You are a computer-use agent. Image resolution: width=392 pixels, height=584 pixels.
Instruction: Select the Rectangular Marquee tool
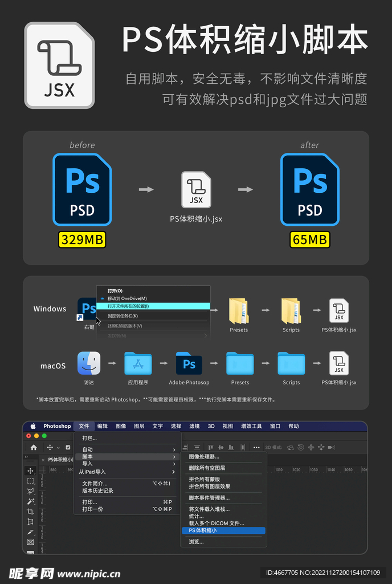click(31, 481)
